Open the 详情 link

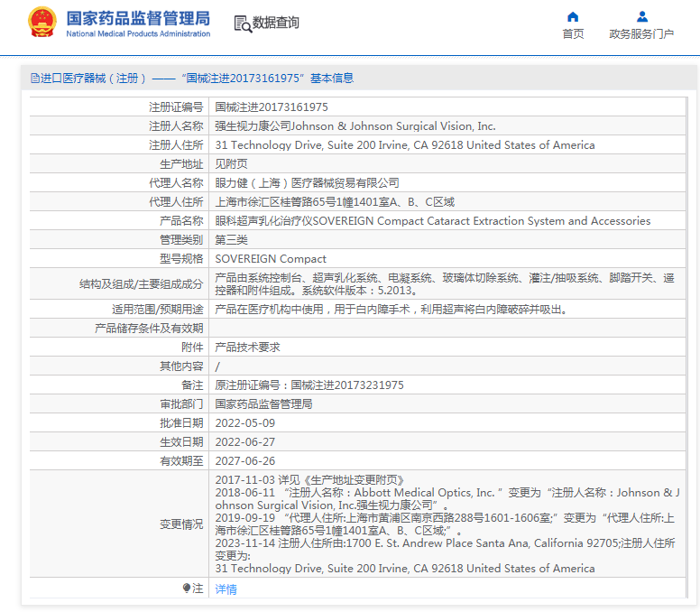point(226,589)
